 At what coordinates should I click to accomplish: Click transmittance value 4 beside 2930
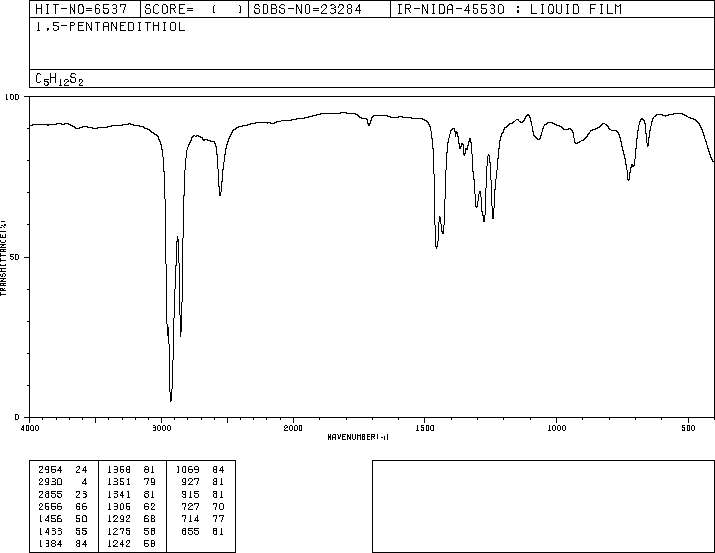tap(84, 482)
